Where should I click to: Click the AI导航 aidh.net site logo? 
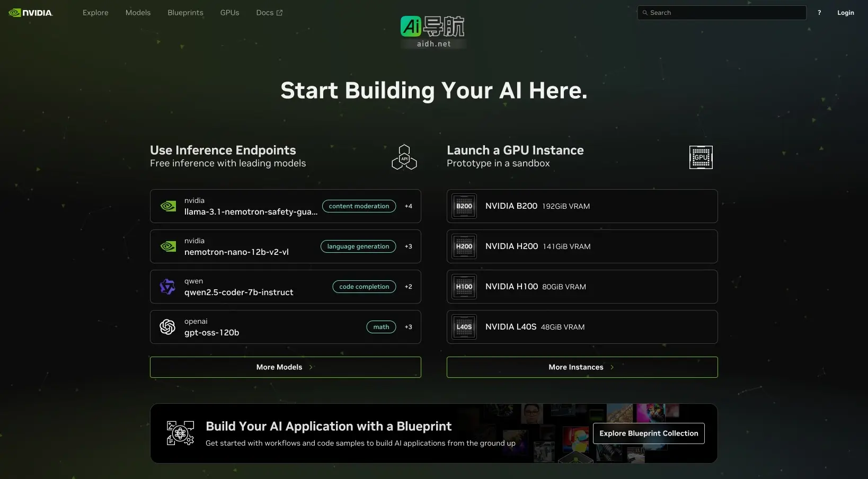pyautogui.click(x=433, y=31)
